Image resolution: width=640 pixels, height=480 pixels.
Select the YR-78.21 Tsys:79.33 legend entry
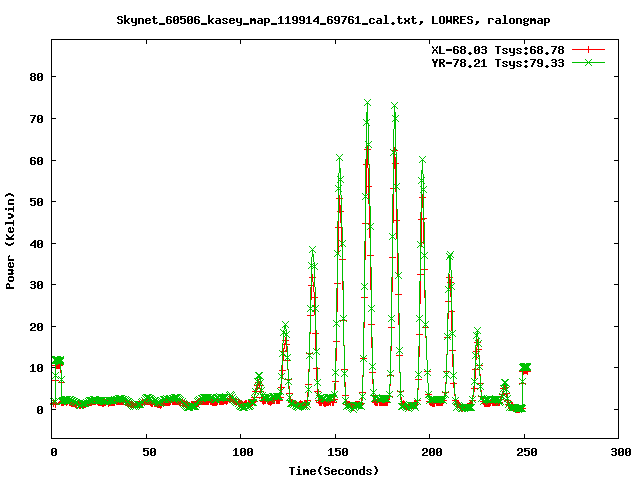498,63
